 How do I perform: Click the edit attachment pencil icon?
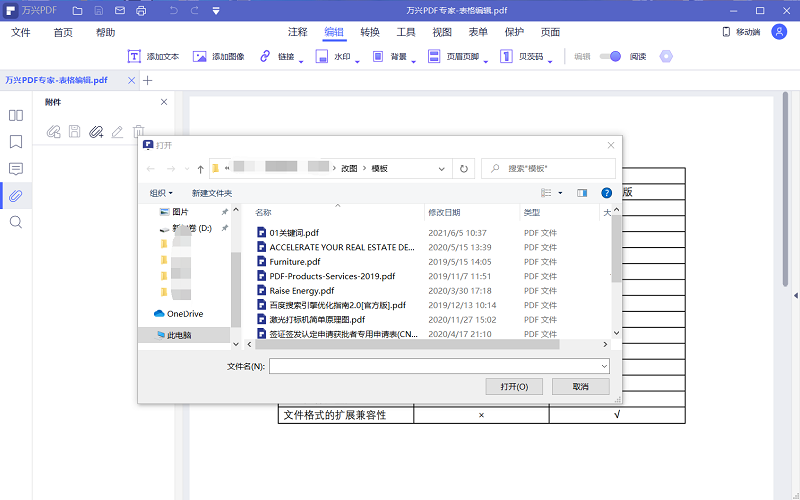[x=117, y=132]
